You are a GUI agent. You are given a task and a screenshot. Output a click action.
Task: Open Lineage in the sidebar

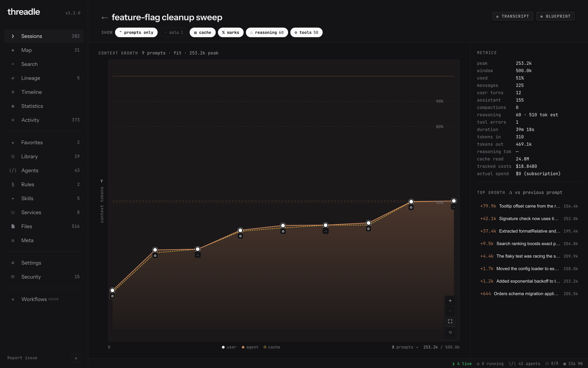44,78
